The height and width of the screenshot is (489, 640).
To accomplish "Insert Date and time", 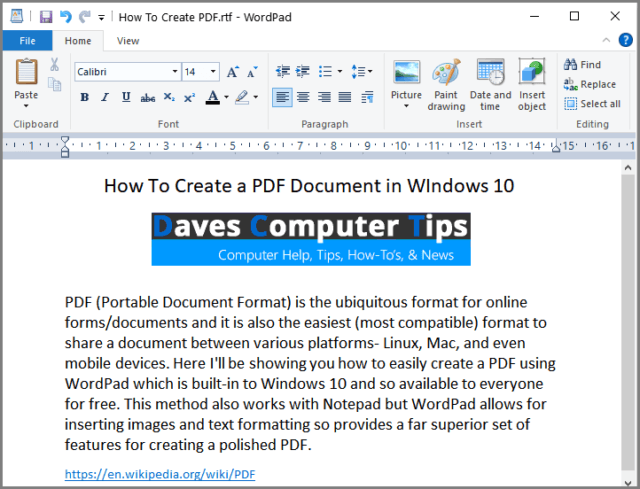I will click(x=490, y=85).
